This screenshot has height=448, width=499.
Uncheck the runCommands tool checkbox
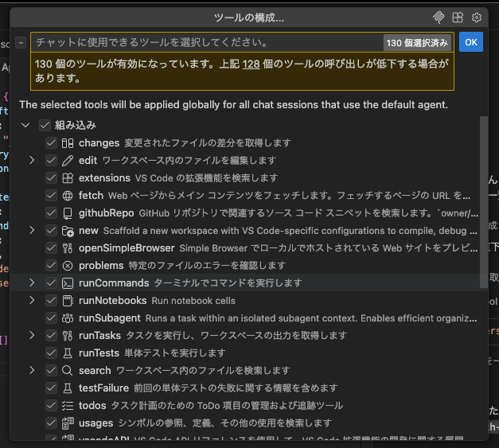pos(51,283)
